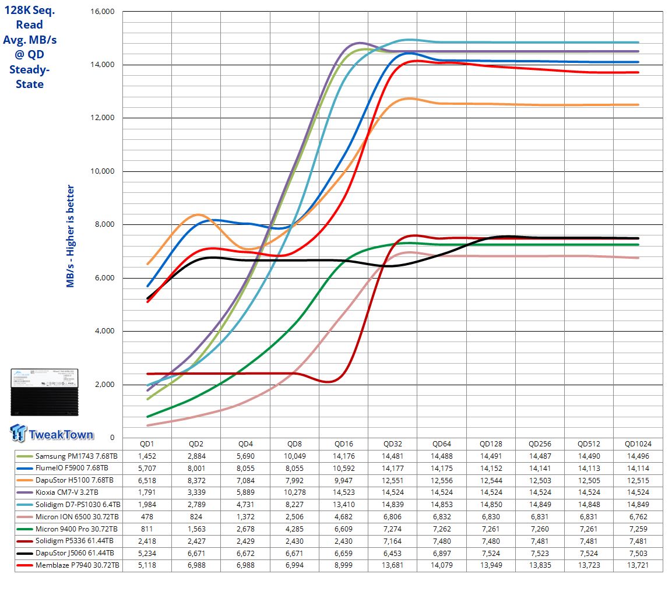The width and height of the screenshot is (672, 616).
Task: Click Kioxia CM7-V QD8 value 10,278
Action: pyautogui.click(x=294, y=492)
